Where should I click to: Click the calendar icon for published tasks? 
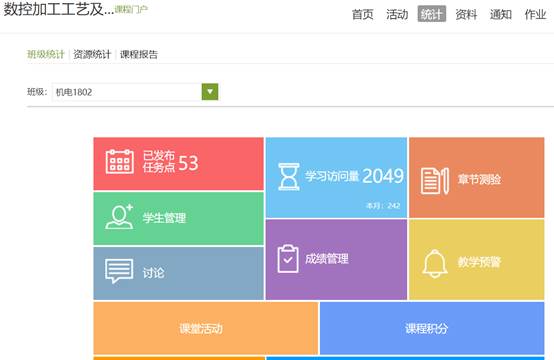[119, 161]
